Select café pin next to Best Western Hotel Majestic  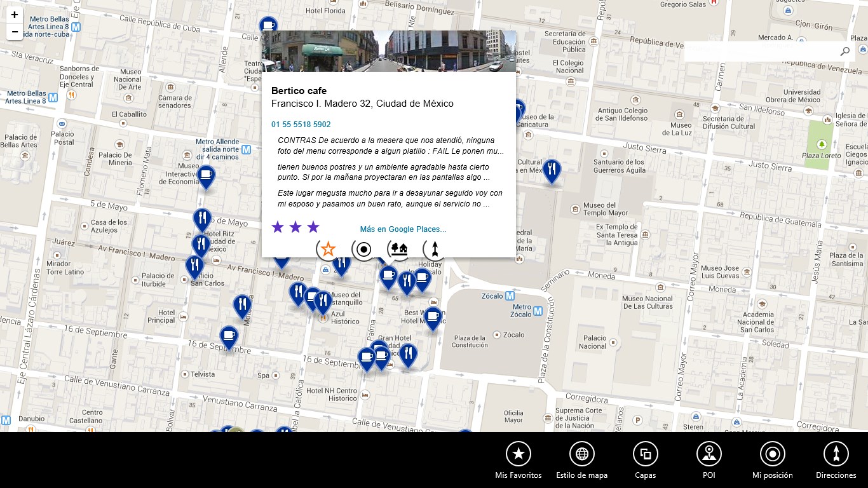433,317
